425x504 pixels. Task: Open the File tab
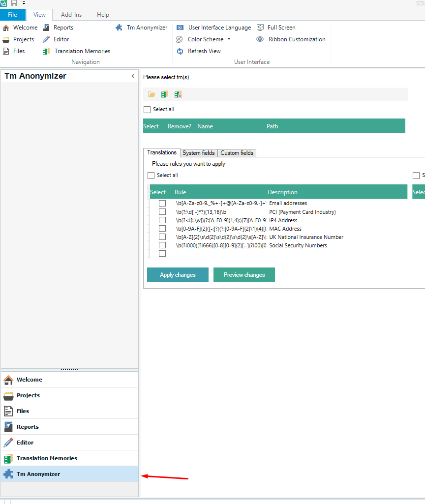click(x=12, y=15)
